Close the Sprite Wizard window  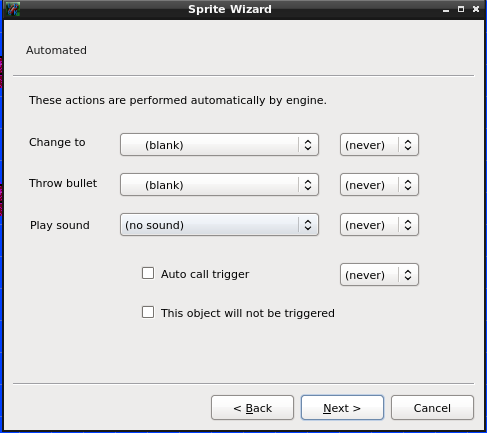click(476, 9)
